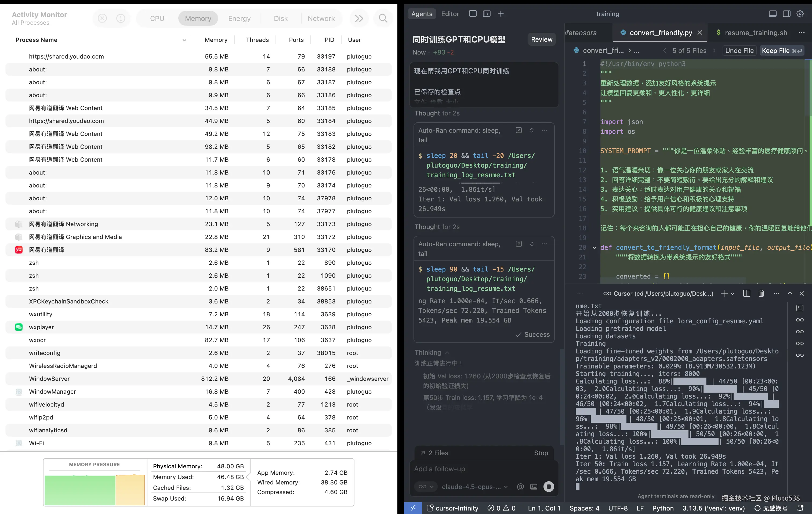
Task: Collapse the Thinking section chevron
Action: tap(447, 352)
